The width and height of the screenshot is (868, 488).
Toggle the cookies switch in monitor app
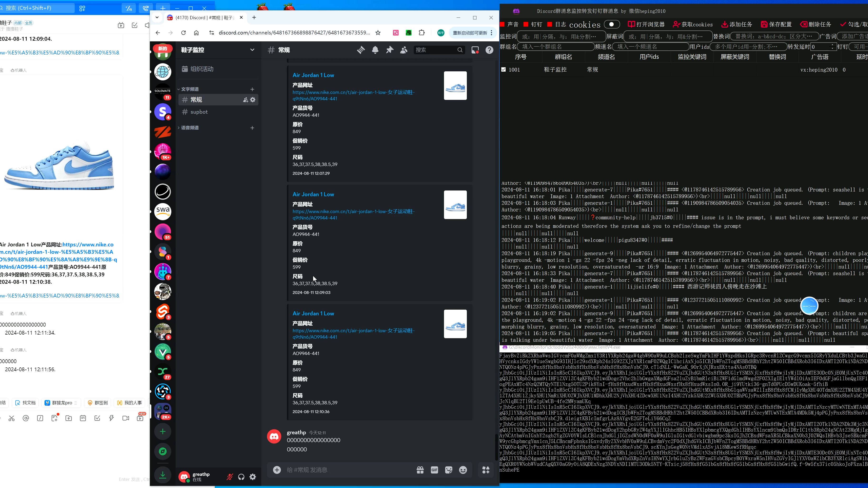612,24
